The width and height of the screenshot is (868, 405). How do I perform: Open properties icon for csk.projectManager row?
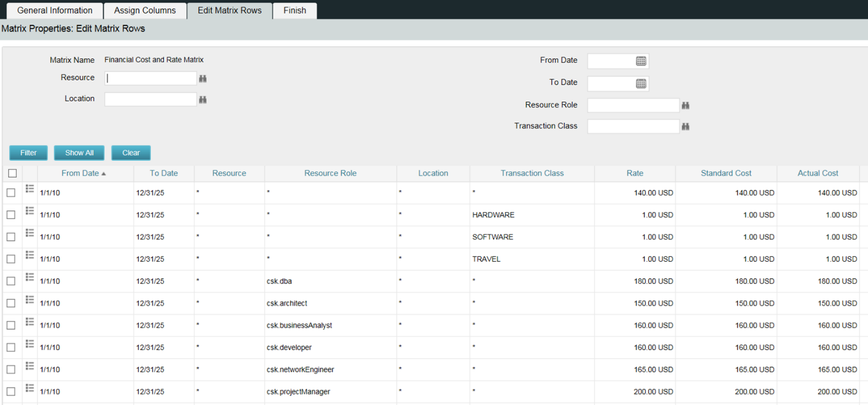[30, 387]
